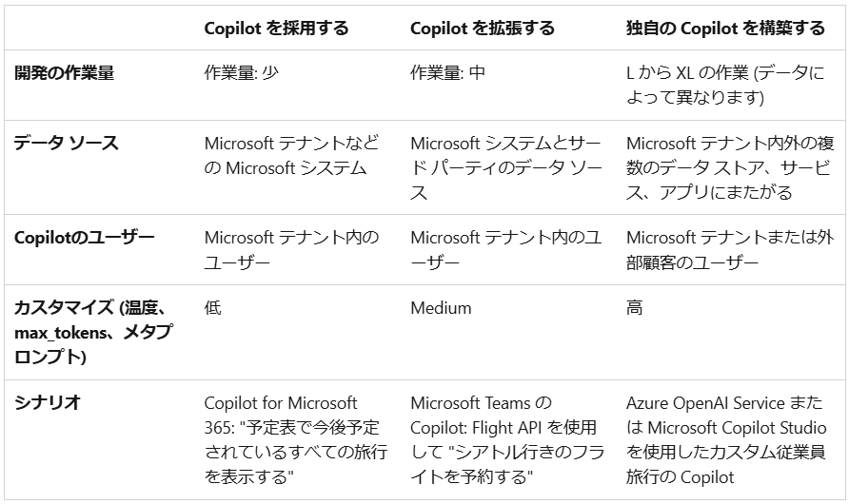Select the 'データ ソース' row label
This screenshot has height=504, width=849.
[66, 143]
